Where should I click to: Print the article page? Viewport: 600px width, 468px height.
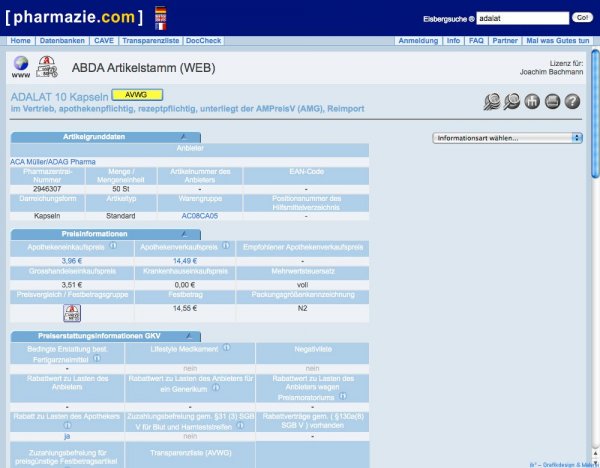tap(552, 102)
